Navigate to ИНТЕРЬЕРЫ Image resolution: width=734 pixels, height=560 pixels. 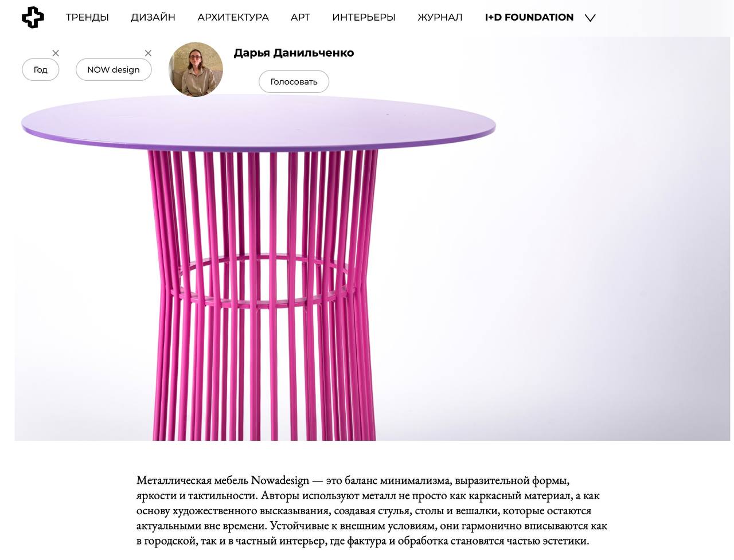(x=364, y=17)
